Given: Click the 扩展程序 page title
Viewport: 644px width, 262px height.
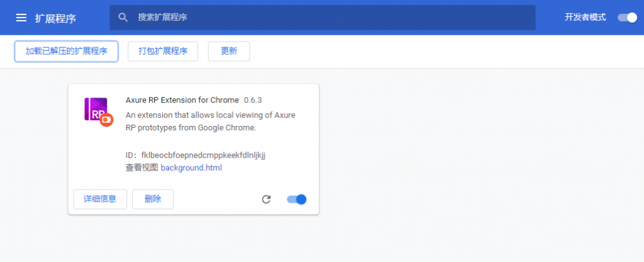Looking at the screenshot, I should (x=55, y=18).
